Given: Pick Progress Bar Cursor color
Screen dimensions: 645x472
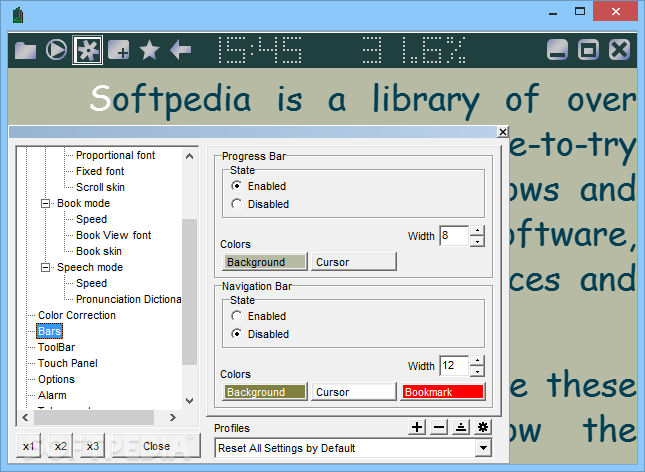Looking at the screenshot, I should coord(354,262).
